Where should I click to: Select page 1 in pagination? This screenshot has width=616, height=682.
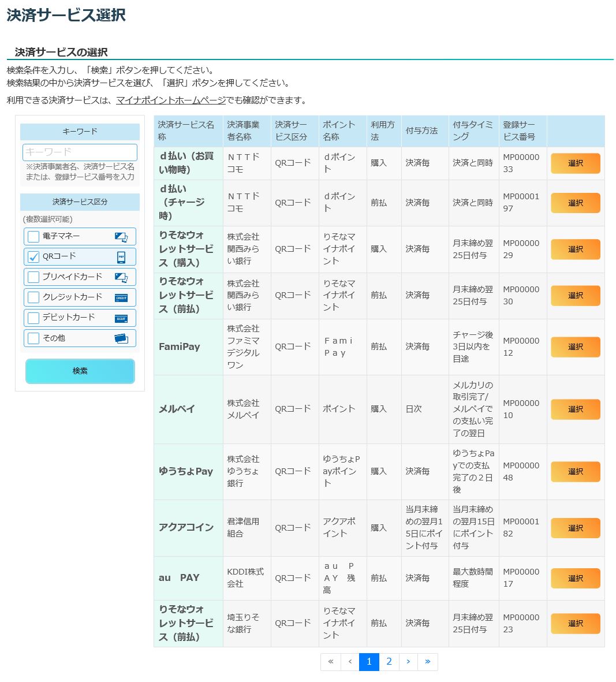(369, 662)
